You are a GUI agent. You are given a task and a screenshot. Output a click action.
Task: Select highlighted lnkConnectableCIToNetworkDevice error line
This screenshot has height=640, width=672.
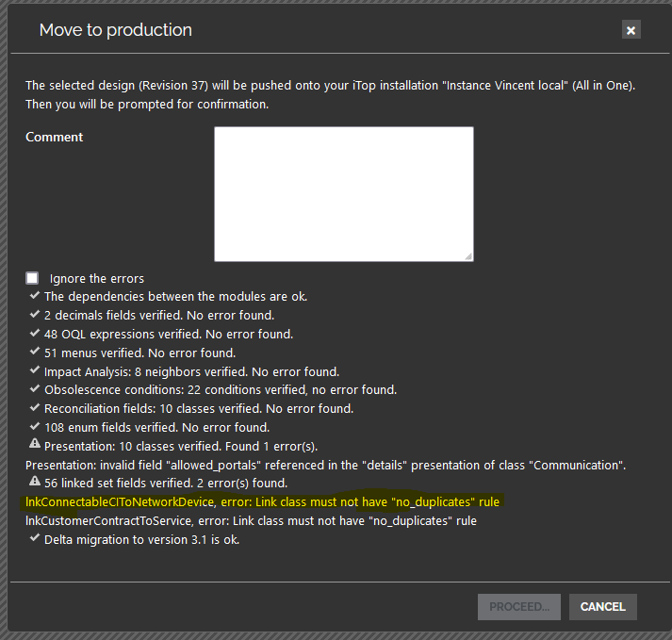coord(262,501)
